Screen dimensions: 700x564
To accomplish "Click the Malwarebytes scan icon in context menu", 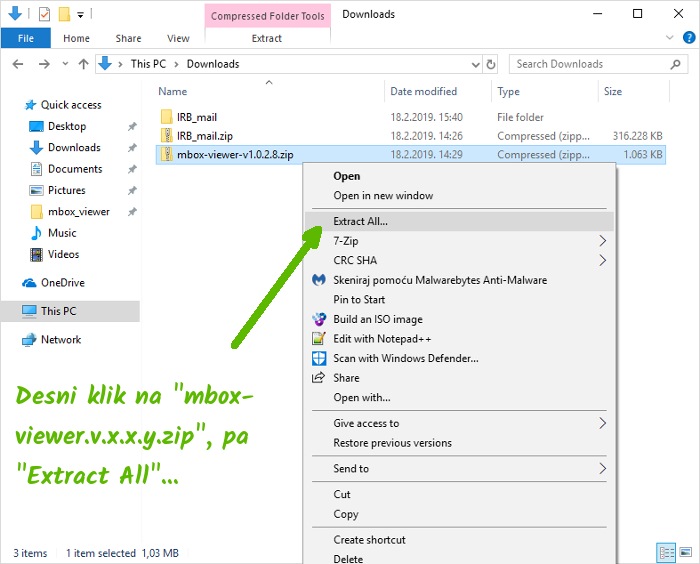I will click(319, 280).
